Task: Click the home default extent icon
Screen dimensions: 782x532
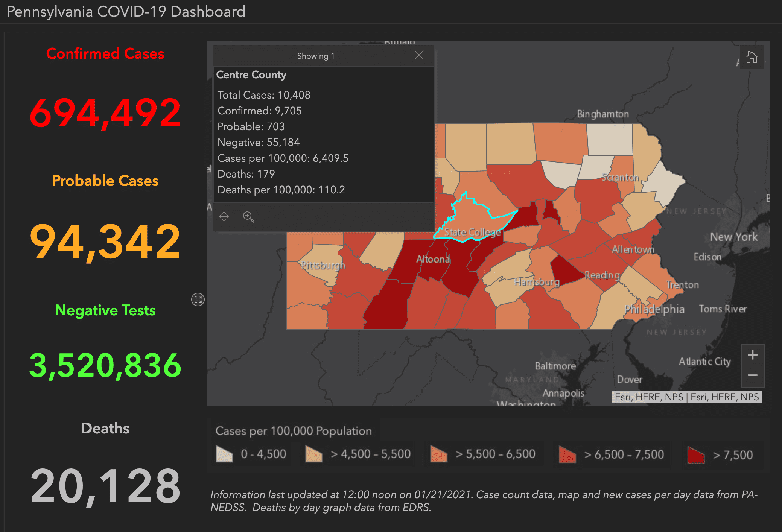Action: [752, 57]
